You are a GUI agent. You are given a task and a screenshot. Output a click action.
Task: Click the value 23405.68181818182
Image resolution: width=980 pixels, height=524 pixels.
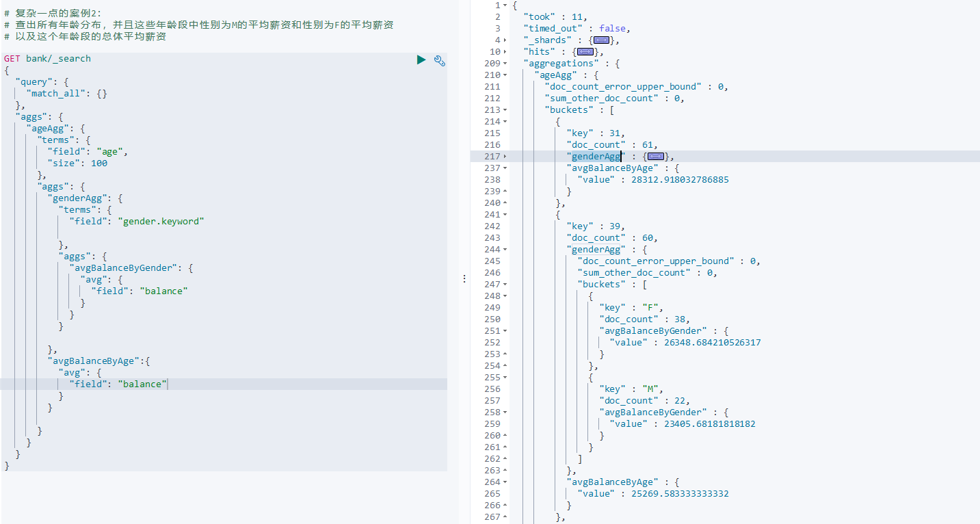(x=710, y=424)
